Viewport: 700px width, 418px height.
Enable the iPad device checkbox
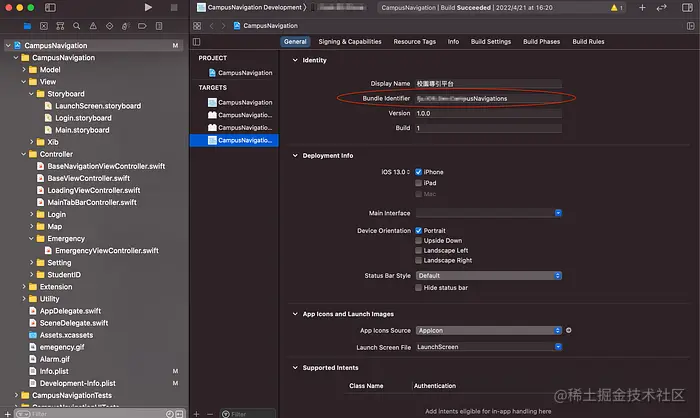(419, 183)
